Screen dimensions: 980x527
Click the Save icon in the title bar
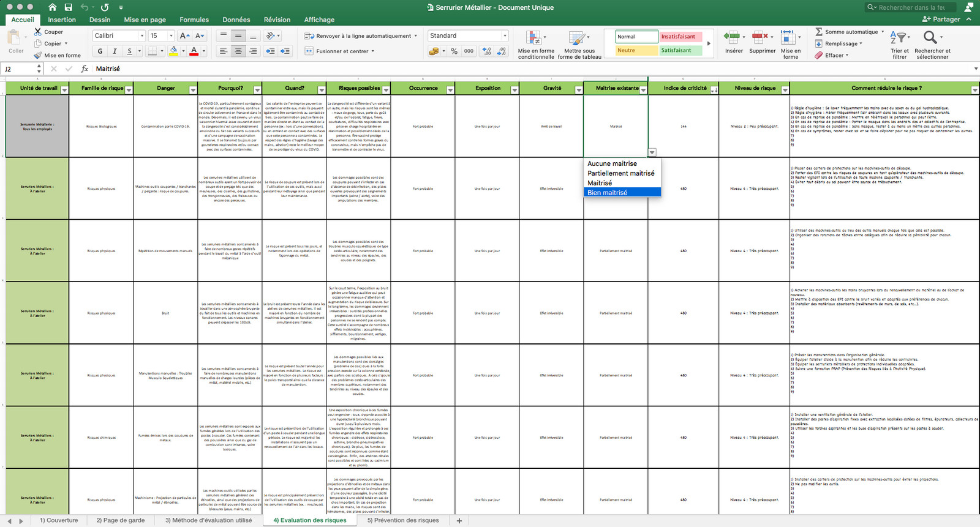click(68, 7)
